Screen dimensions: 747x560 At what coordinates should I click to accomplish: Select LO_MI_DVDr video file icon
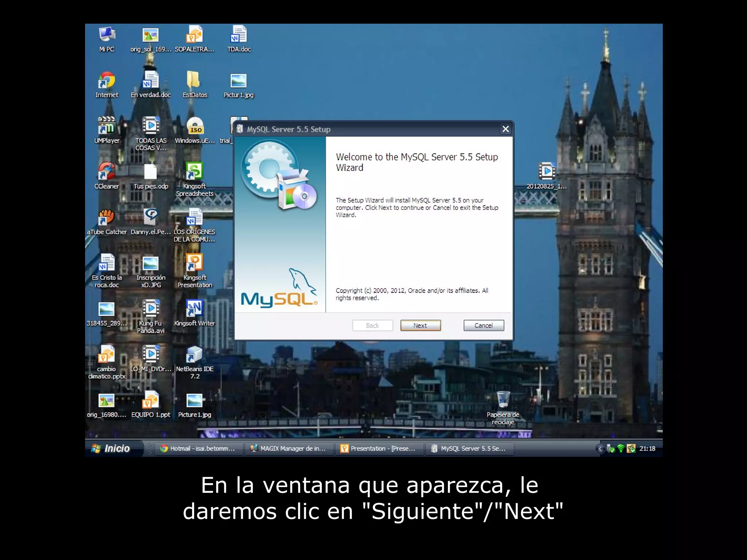tap(151, 359)
